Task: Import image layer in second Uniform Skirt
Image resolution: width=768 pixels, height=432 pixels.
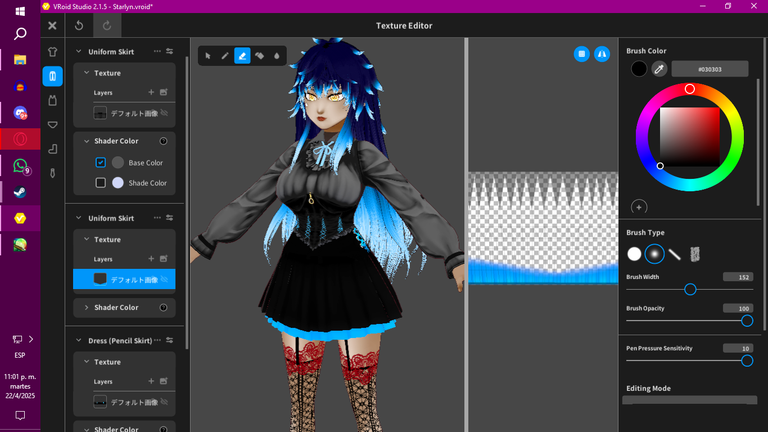Action: [164, 259]
